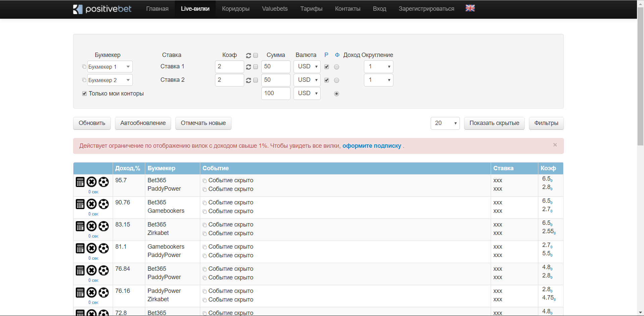
Task: Open Букмекер 1 dropdown
Action: 110,67
